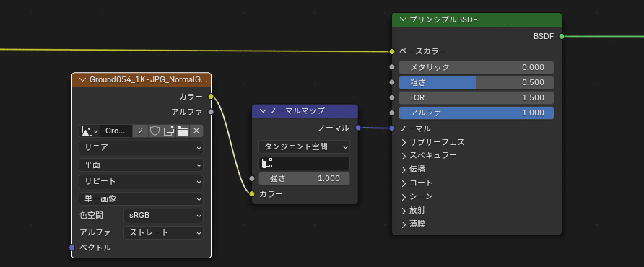This screenshot has width=644, height=267.
Task: Click the image node カラー output socket
Action: [x=211, y=97]
